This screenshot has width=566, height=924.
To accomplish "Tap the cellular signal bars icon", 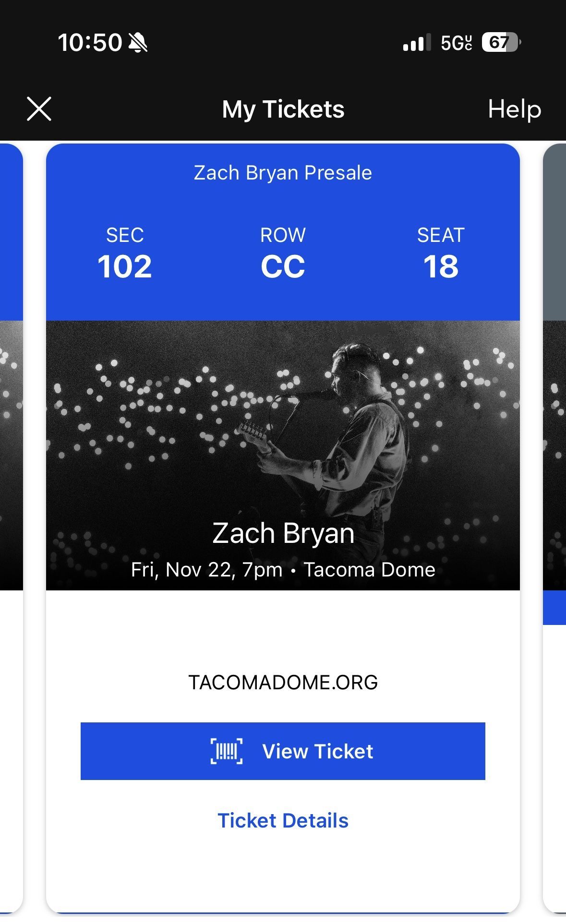I will coord(416,44).
